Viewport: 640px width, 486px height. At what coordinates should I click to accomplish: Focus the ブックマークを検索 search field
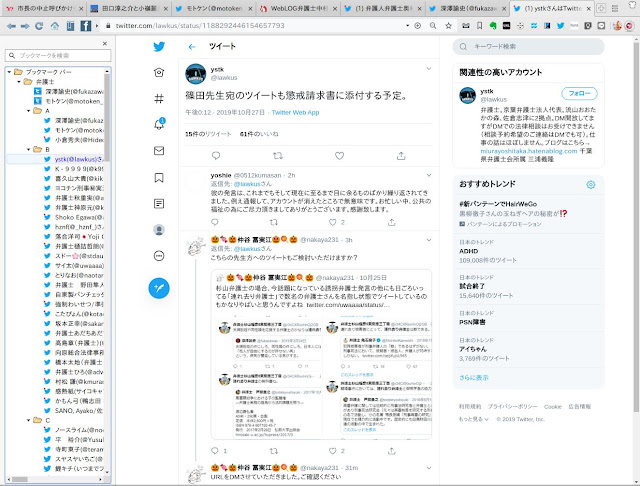58,55
